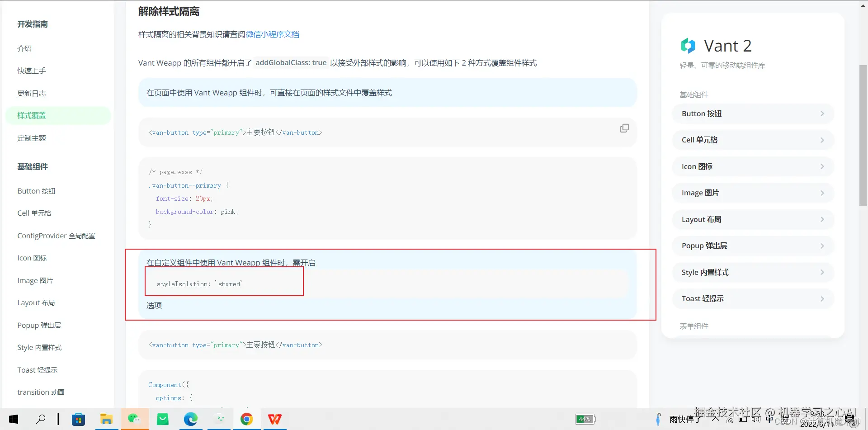Screen dimensions: 868x430
Task: Open transition 动画 in the sidebar
Action: pyautogui.click(x=41, y=392)
